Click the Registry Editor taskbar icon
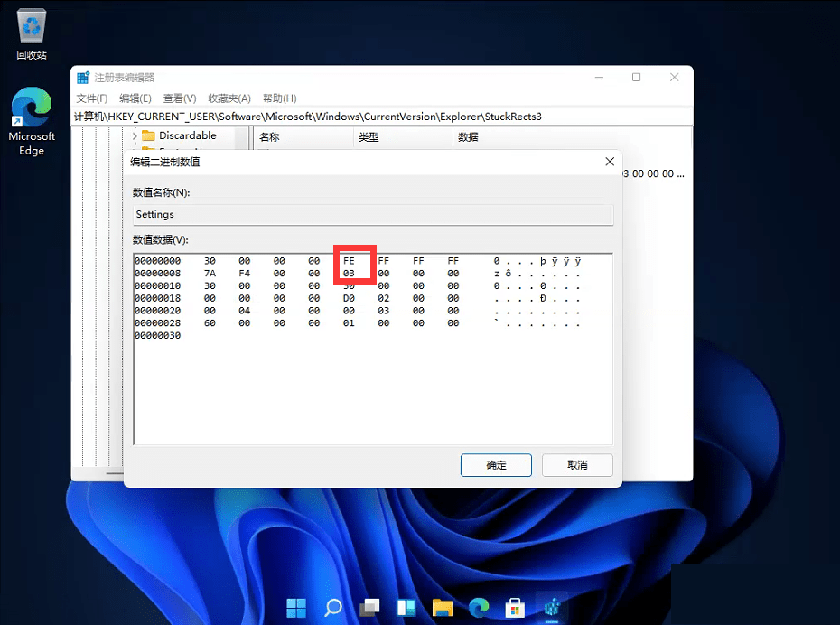 point(550,607)
